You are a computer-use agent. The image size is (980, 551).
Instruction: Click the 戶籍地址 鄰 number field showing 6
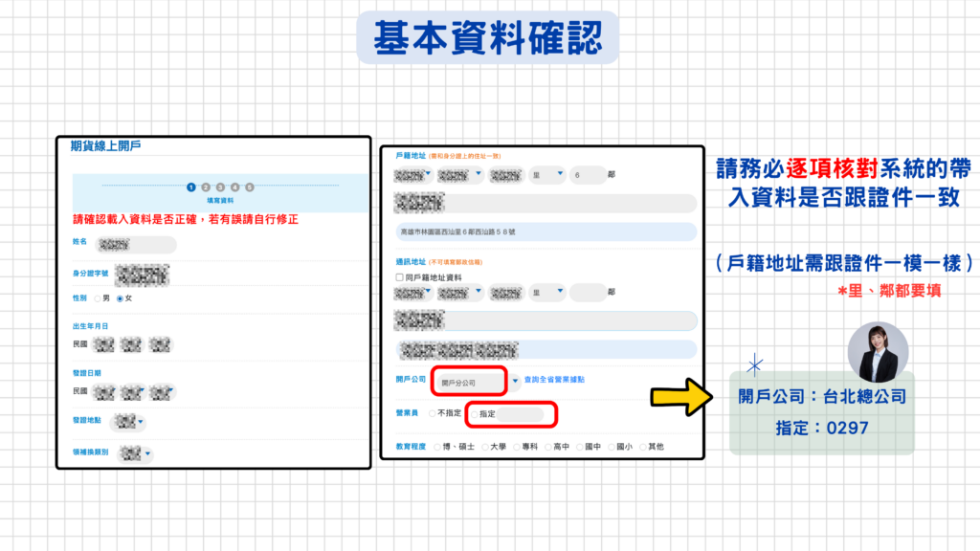(588, 175)
